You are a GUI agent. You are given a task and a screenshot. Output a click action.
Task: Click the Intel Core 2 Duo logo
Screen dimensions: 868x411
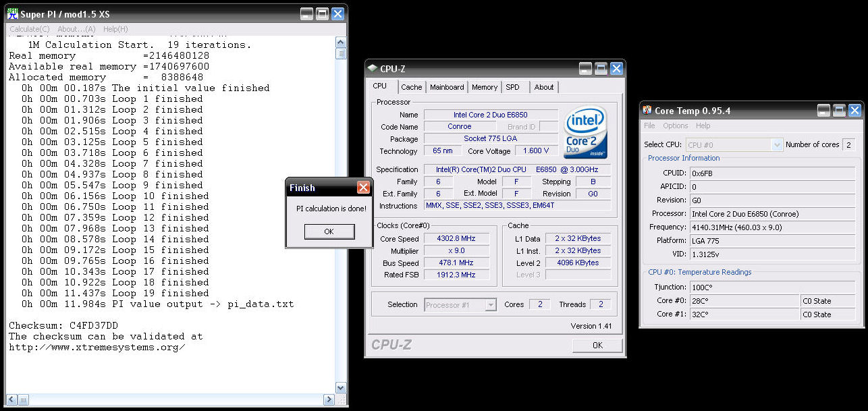click(x=585, y=132)
